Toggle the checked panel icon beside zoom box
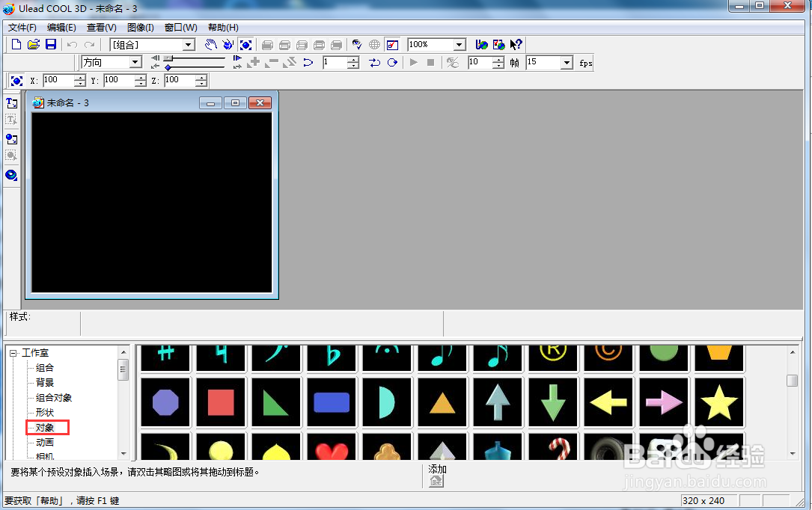 point(393,45)
